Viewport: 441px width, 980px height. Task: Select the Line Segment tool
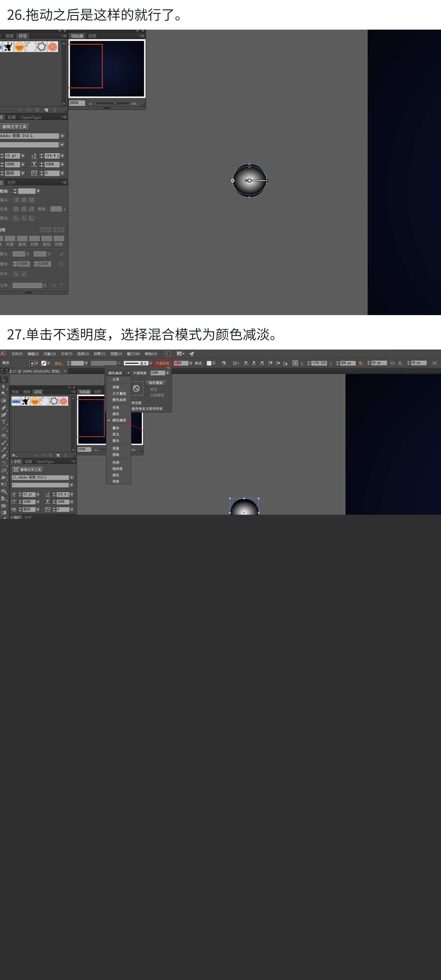tap(4, 429)
